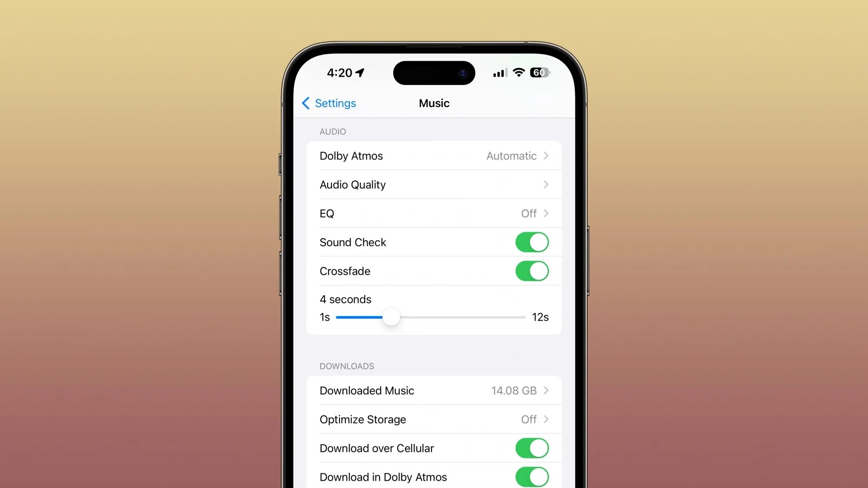Tap the battery percentage icon in status bar
This screenshot has height=488, width=868.
coord(538,73)
